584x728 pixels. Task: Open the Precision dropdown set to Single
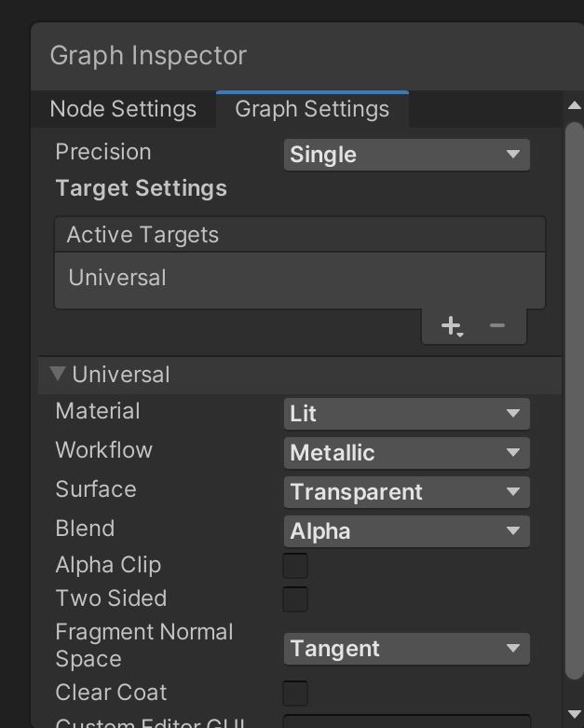pos(406,155)
